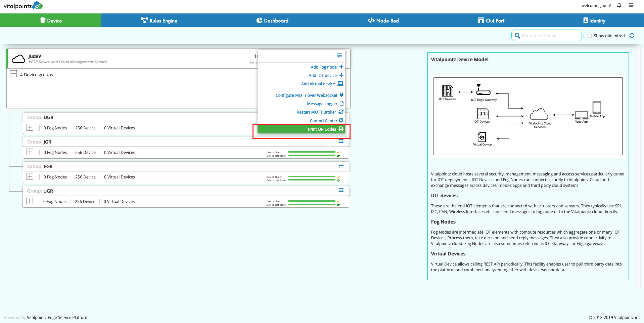The width and height of the screenshot is (644, 323).
Task: Click the laptop icon next to Add Virtual device
Action: point(340,84)
